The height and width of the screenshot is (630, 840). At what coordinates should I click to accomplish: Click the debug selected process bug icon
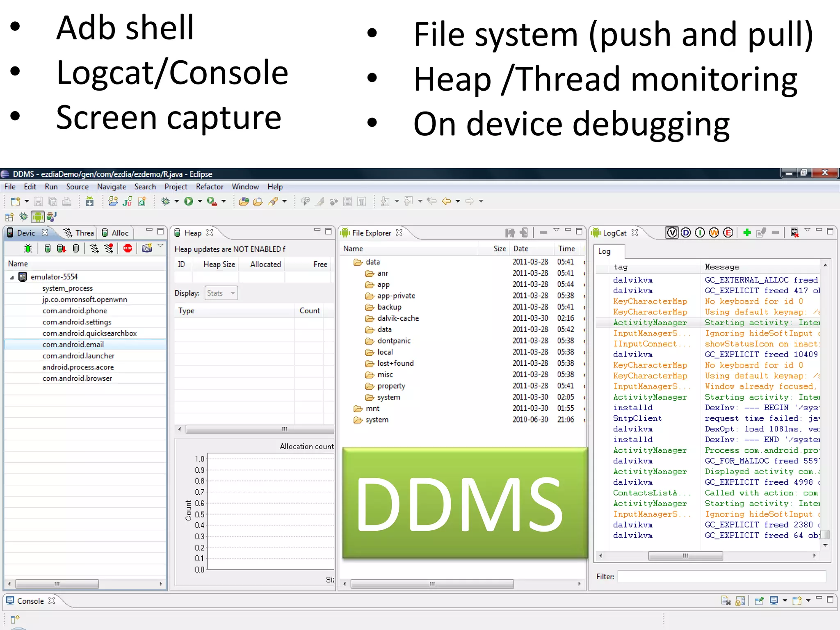[x=28, y=248]
